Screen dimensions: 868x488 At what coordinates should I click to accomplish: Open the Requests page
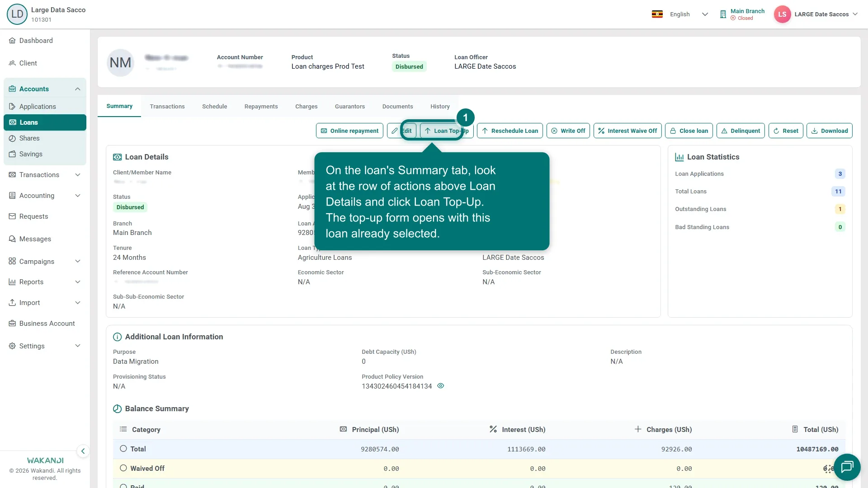tap(33, 216)
